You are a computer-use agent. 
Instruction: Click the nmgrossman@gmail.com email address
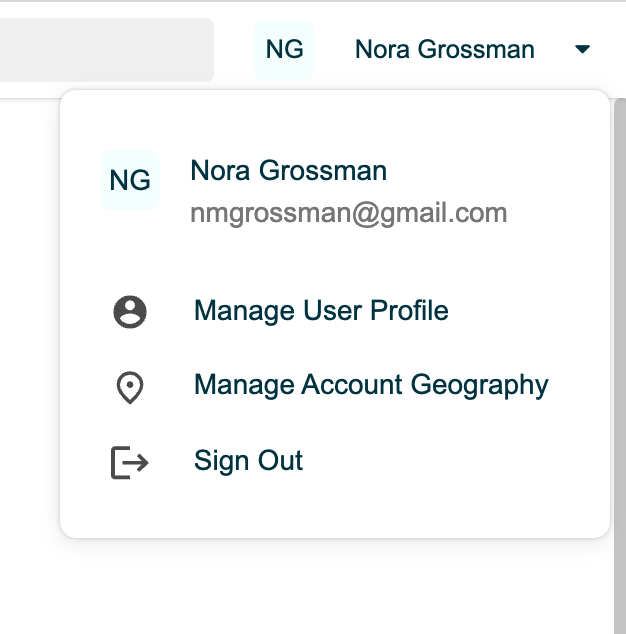pos(349,213)
